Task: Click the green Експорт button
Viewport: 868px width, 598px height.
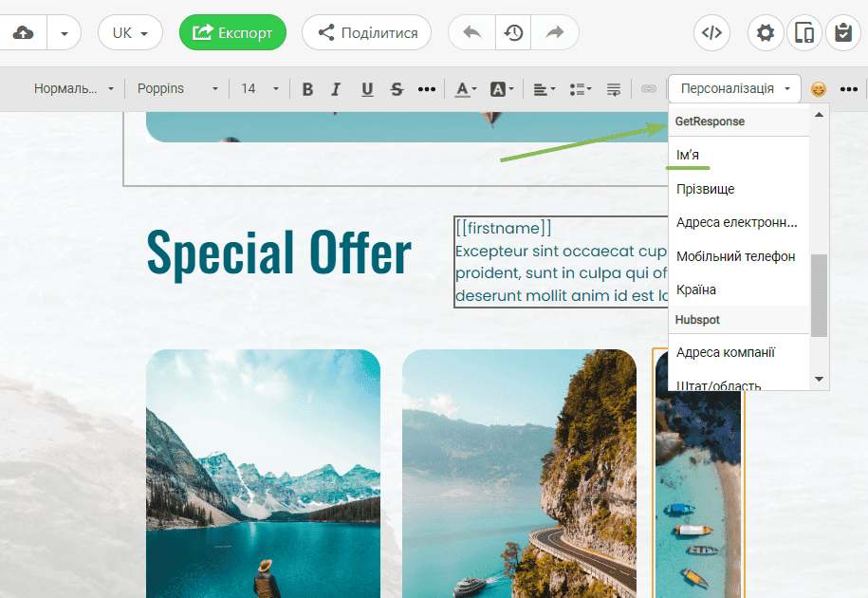Action: click(x=232, y=33)
